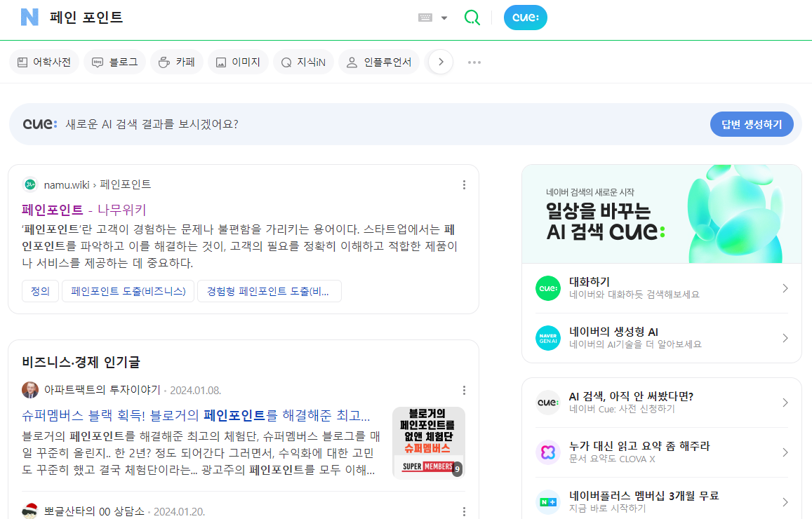Switch to the 인플루언서 tab
The height and width of the screenshot is (519, 812).
(380, 62)
